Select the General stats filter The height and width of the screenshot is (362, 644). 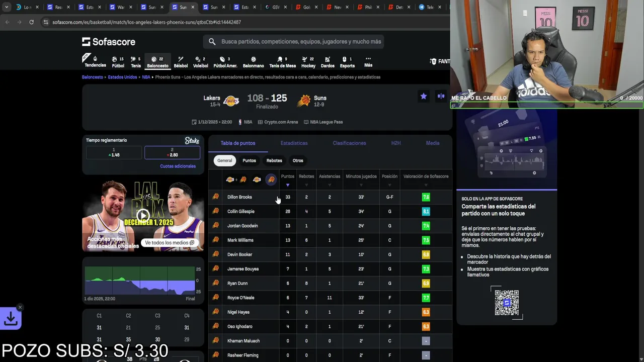click(225, 160)
